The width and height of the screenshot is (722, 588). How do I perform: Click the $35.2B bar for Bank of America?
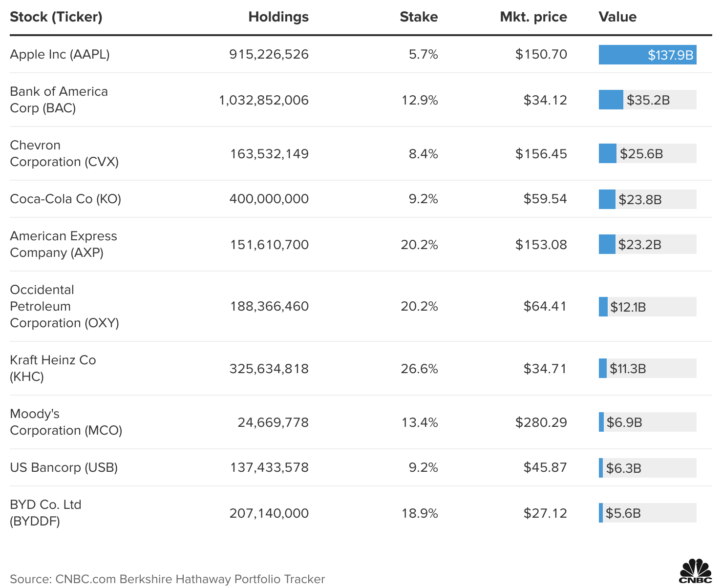611,100
